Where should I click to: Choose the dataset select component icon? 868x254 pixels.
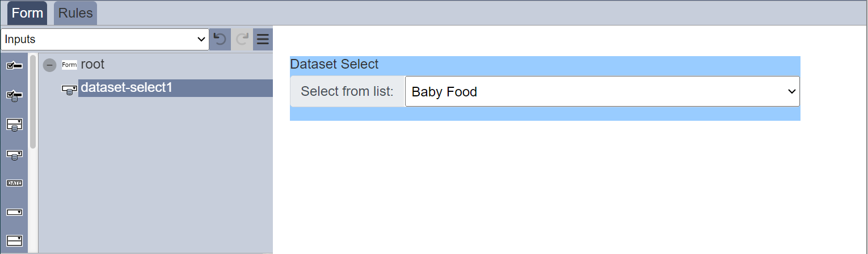tap(14, 154)
